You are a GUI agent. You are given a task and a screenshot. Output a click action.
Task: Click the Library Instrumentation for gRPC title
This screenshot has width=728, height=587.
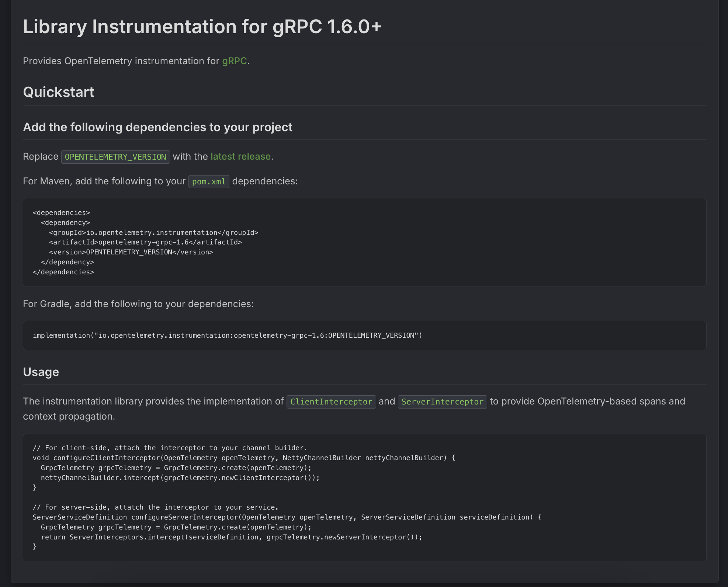tap(202, 27)
